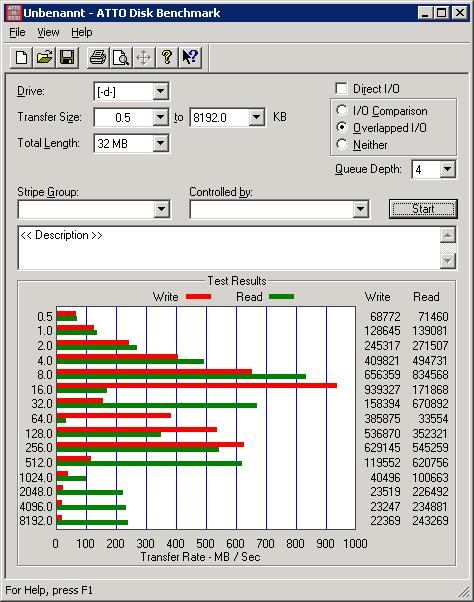Screen dimensions: 474x602
Task: Click the read value 834568
Action: pos(430,374)
